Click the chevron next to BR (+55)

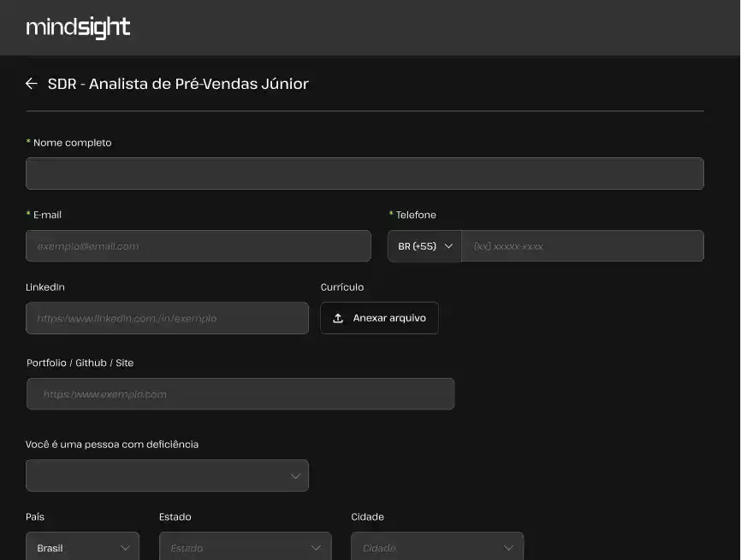(448, 246)
